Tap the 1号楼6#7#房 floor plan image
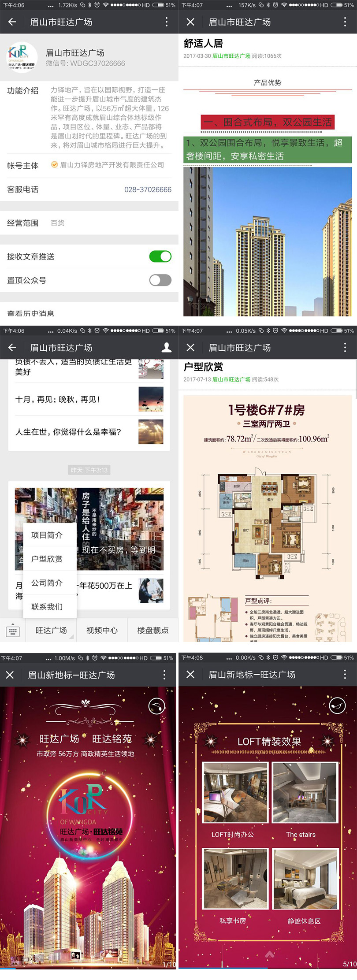Screen dimensions: 357x980 click(x=268, y=519)
